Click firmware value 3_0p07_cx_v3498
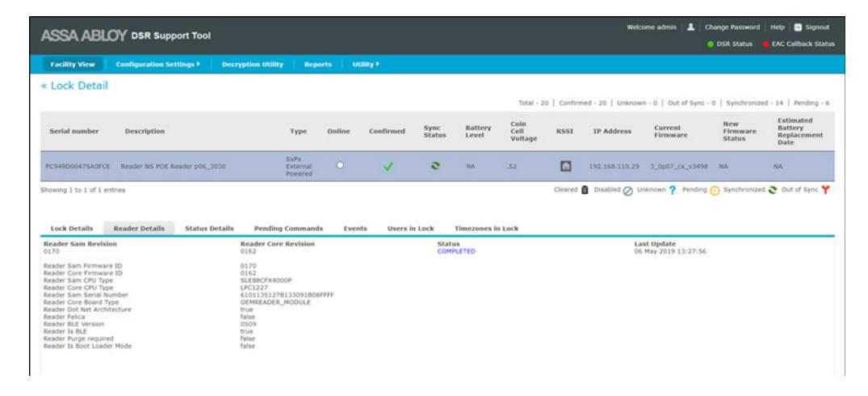Screen dimensions: 868x396 [x=680, y=166]
